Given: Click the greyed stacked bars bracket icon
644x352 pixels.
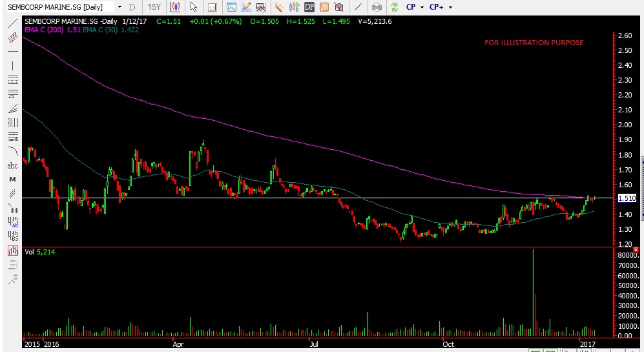Looking at the screenshot, I should pyautogui.click(x=13, y=265).
